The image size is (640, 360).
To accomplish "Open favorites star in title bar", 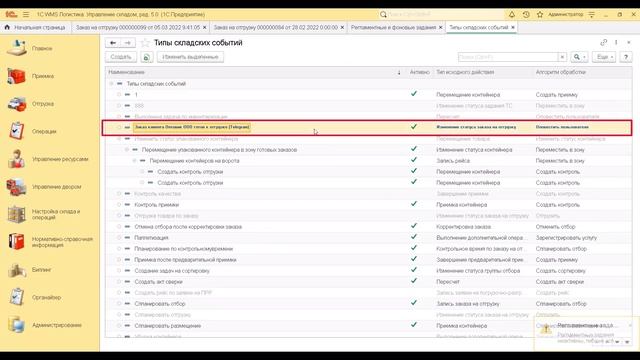I will click(x=540, y=14).
